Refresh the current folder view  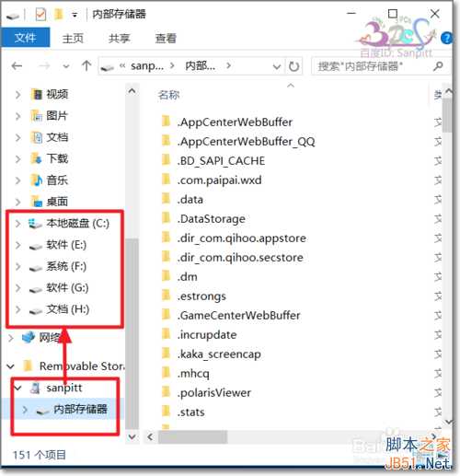click(x=293, y=66)
